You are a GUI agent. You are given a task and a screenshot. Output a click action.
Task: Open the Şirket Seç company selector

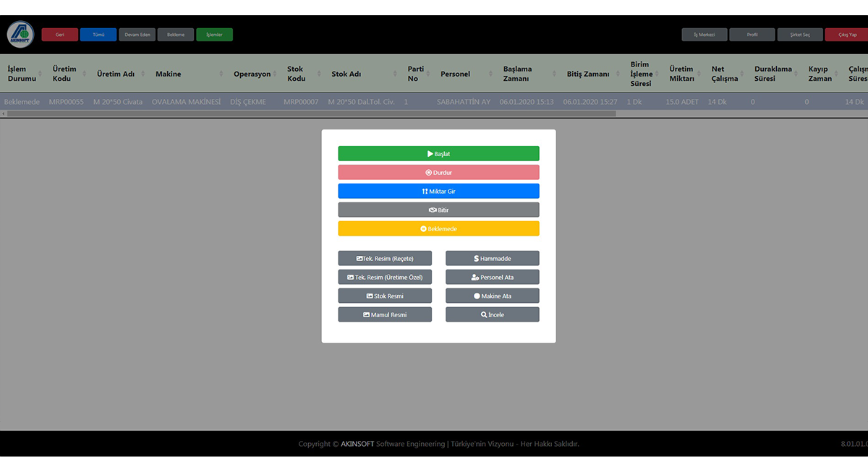tap(799, 35)
